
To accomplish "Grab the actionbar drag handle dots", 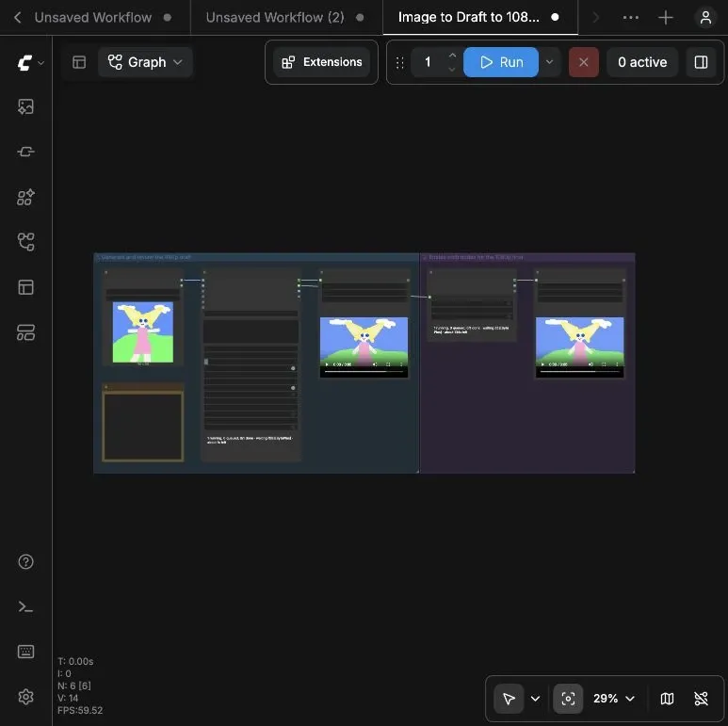I will point(399,63).
